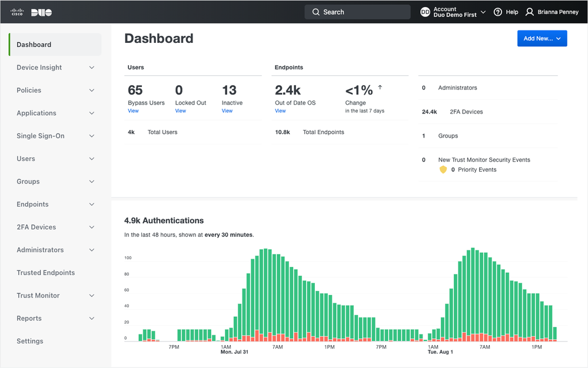Click the Users section header

tap(136, 68)
